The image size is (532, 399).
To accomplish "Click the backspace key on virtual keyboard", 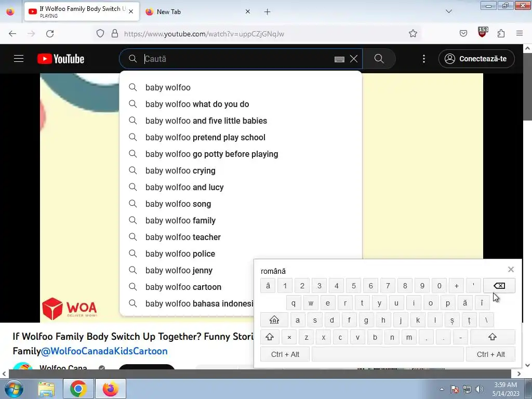I will (x=499, y=286).
